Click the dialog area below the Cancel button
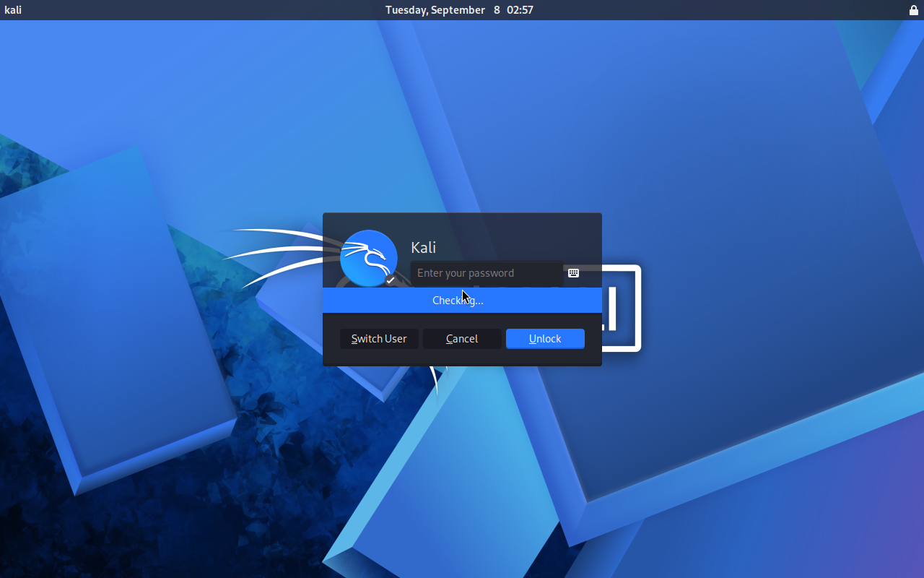Screen dimensions: 924x578 coord(462,358)
